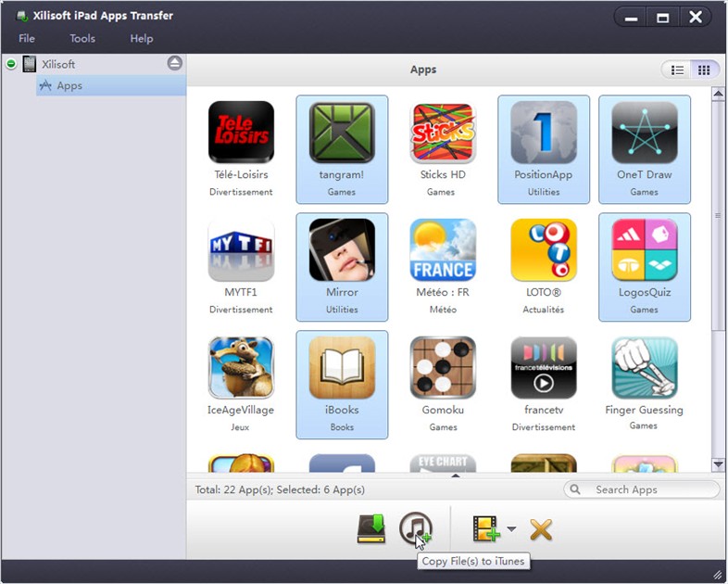Select the IceAgeVillage squirrel icon
The height and width of the screenshot is (584, 728).
click(x=241, y=367)
